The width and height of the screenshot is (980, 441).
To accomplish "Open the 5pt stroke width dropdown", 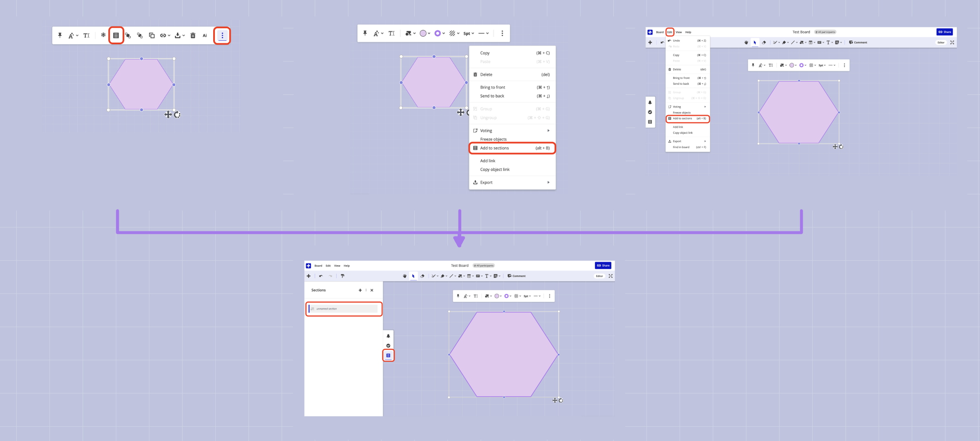I will [x=468, y=33].
